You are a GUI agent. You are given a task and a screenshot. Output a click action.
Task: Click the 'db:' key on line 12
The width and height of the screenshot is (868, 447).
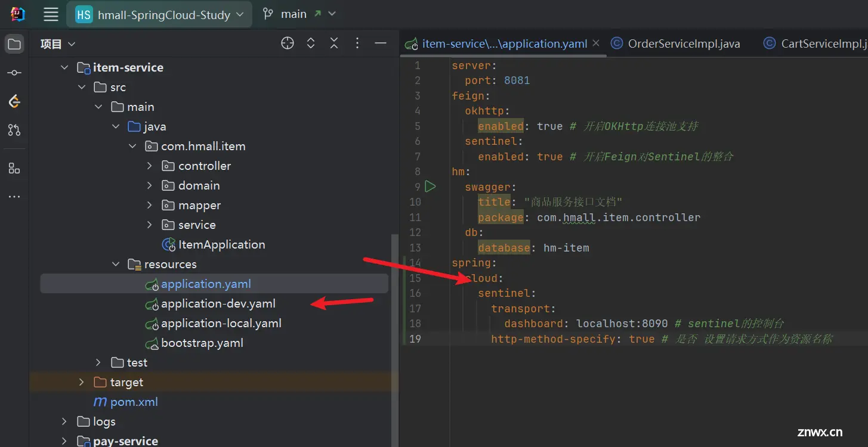point(474,232)
